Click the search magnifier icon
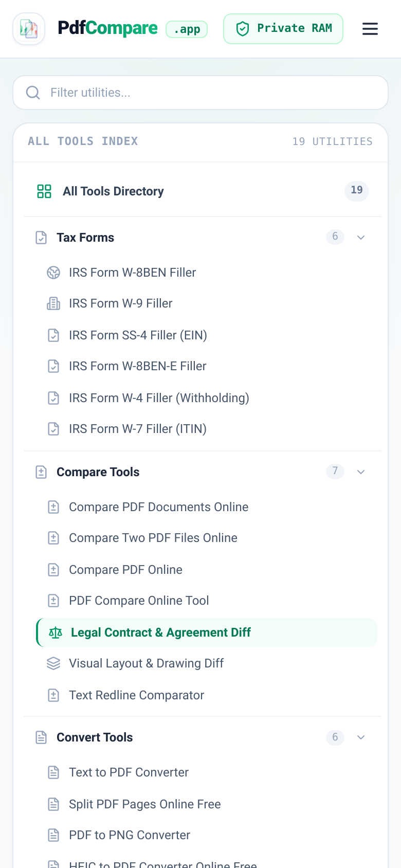The image size is (401, 868). coord(33,93)
